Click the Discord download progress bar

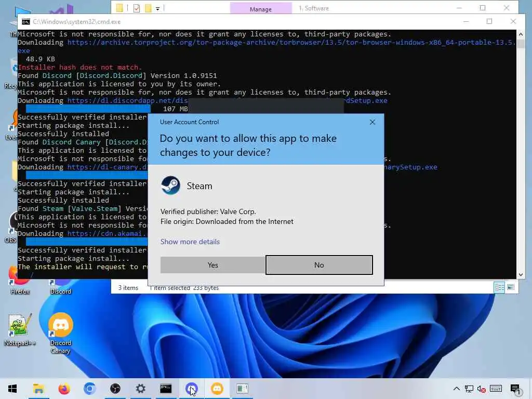click(x=88, y=109)
